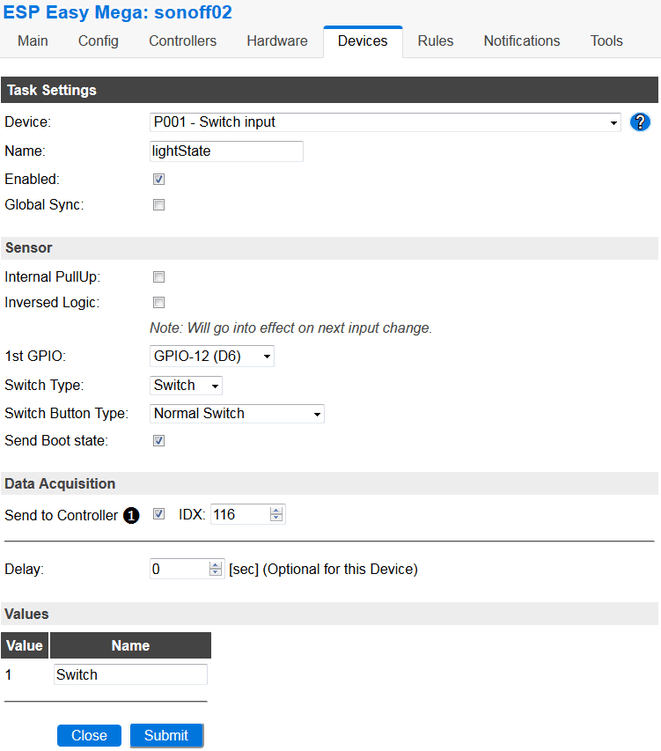Open the Device selection dropdown

[385, 122]
